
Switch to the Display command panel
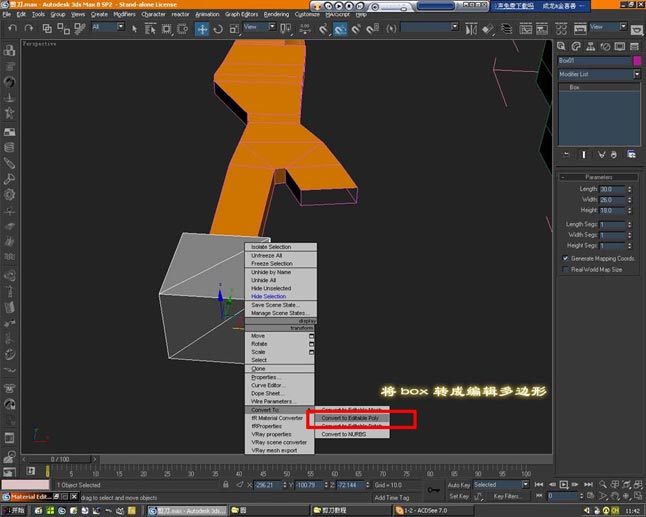[620, 47]
